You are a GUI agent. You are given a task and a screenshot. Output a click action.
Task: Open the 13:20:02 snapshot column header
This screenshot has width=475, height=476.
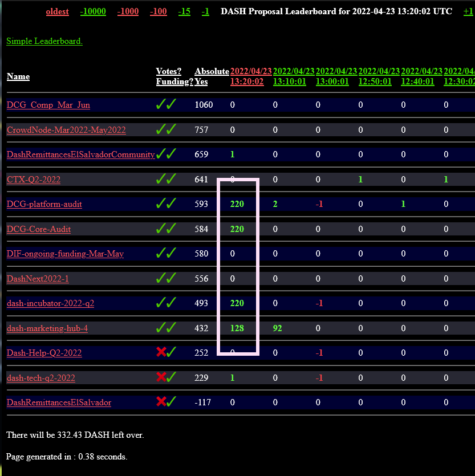pyautogui.click(x=251, y=76)
